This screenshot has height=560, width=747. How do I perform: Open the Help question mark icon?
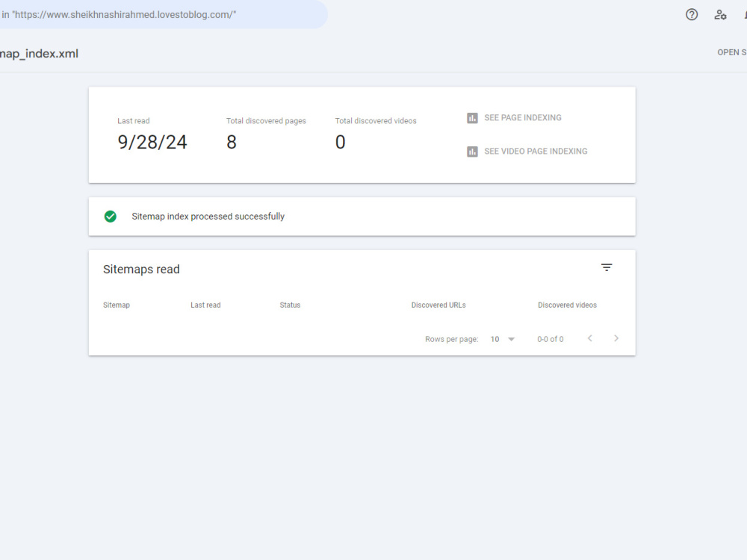click(692, 15)
